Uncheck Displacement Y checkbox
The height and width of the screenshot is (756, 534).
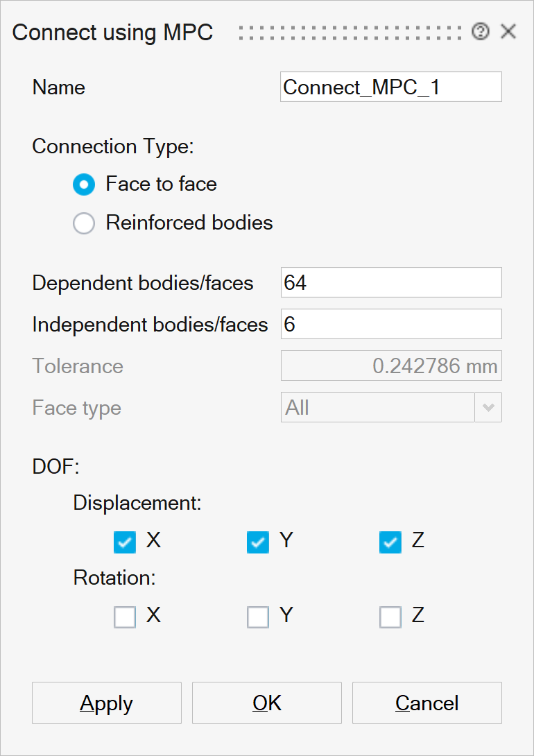click(x=257, y=542)
